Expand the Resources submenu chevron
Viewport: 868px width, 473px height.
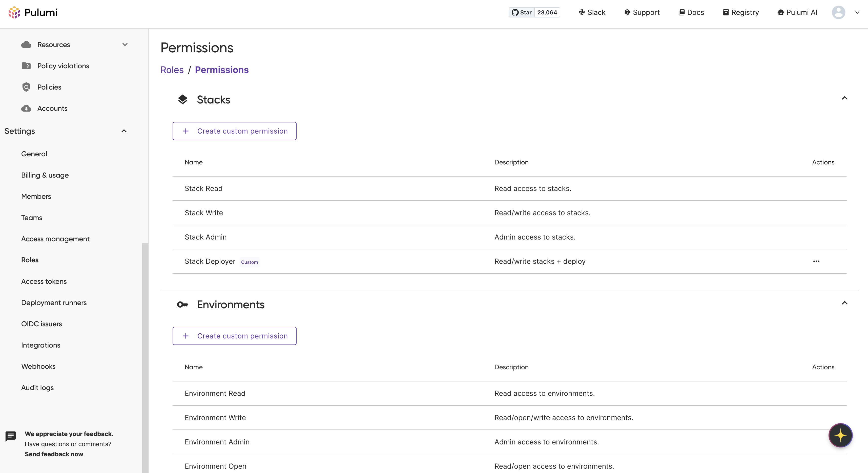(x=125, y=45)
